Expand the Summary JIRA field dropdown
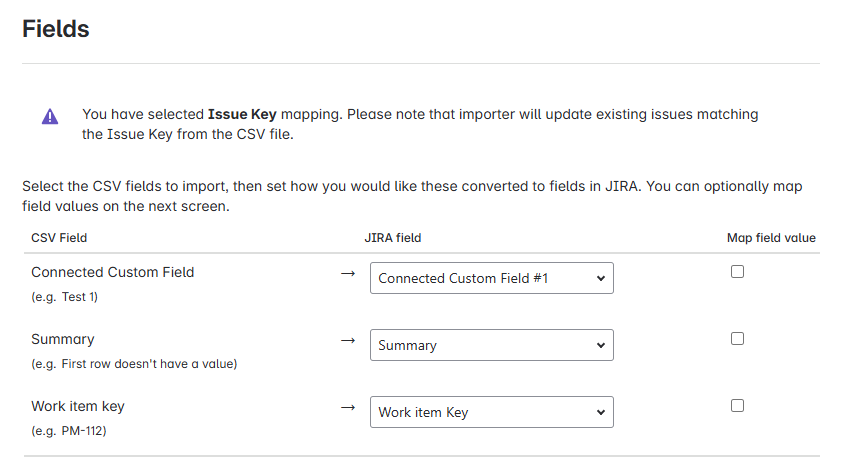Screen dimensions: 855x472 tap(491, 346)
